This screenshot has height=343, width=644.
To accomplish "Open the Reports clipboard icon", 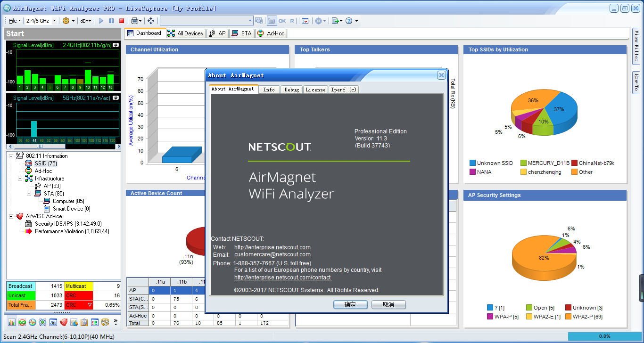I will tap(83, 322).
